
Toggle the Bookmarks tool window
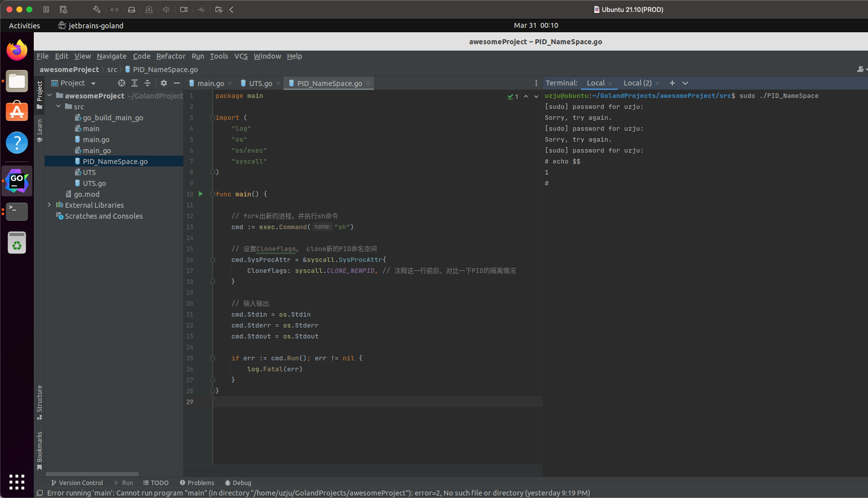click(40, 450)
